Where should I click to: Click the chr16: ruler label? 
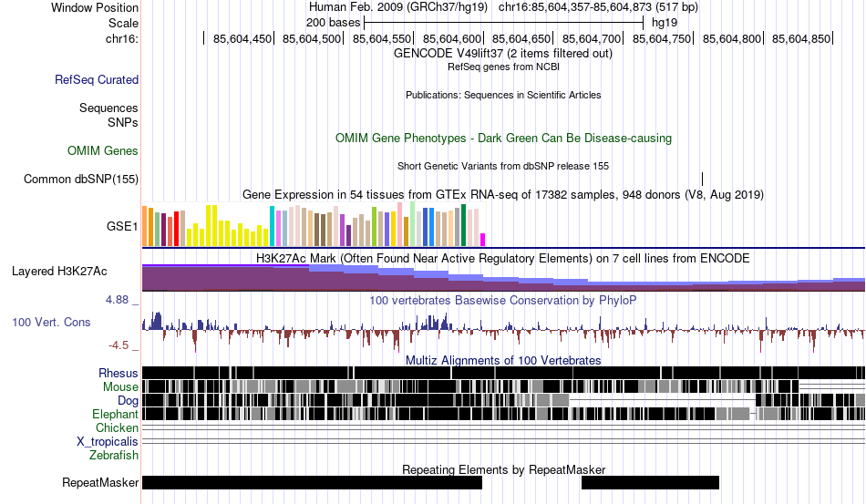click(121, 38)
